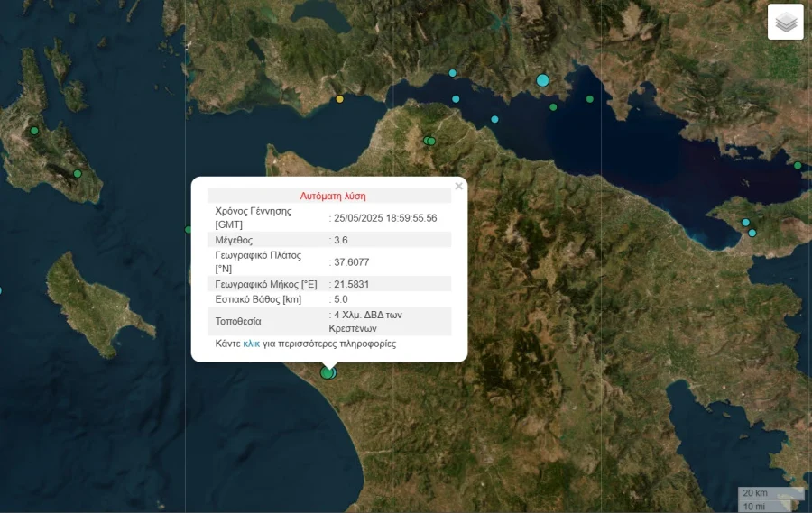
Task: Click the lower cyan marker of the eastern pair
Action: click(752, 233)
